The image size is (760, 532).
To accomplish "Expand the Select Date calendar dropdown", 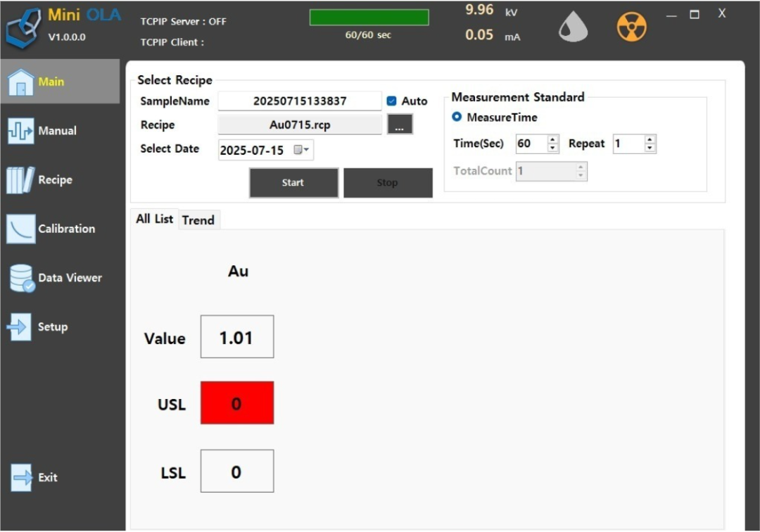I will tap(301, 150).
